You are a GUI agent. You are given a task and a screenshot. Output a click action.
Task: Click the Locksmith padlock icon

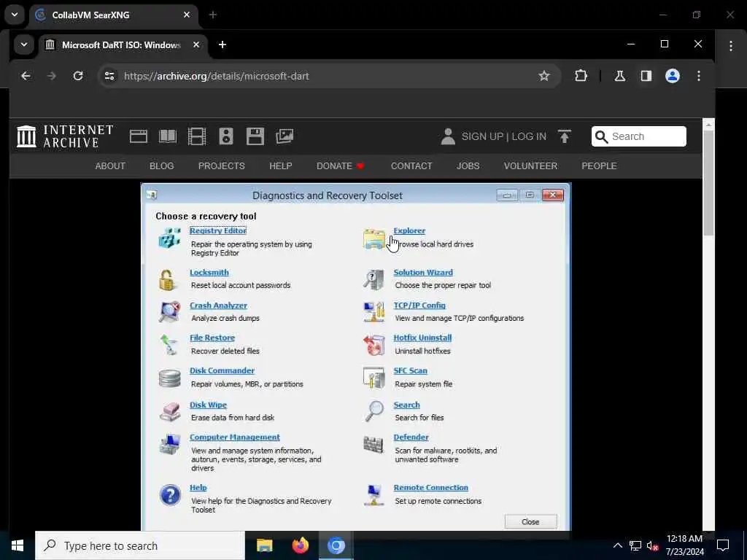(x=167, y=279)
